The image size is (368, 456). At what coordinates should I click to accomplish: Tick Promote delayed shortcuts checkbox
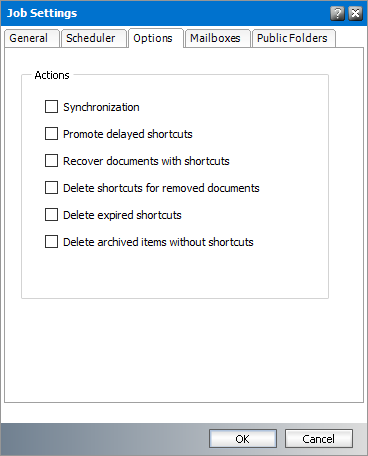51,134
